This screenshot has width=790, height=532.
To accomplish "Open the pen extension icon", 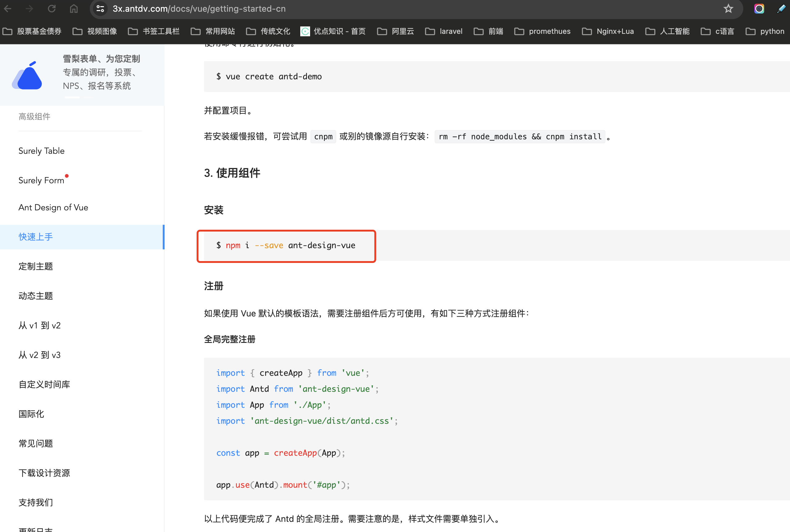I will 781,9.
